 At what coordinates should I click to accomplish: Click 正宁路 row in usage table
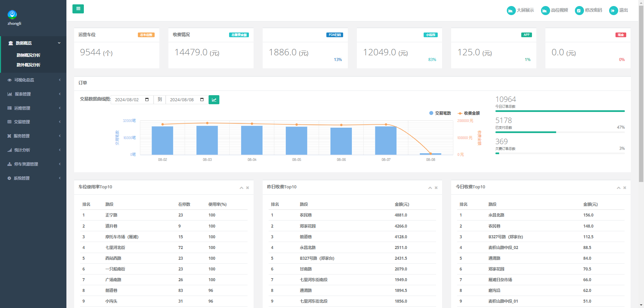164,215
